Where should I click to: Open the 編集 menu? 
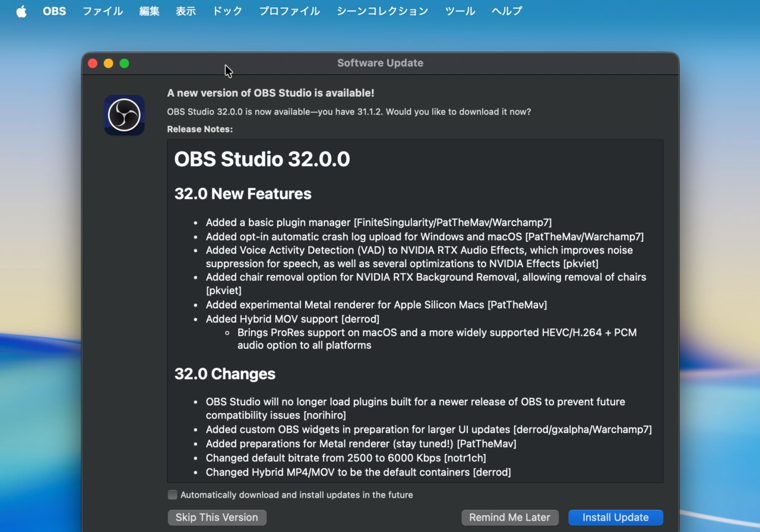(149, 11)
